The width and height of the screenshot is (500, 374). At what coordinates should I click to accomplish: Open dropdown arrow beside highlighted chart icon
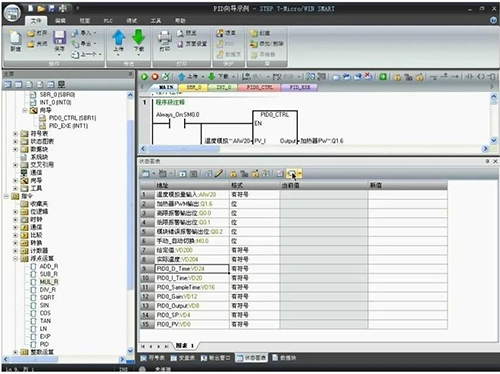click(300, 173)
